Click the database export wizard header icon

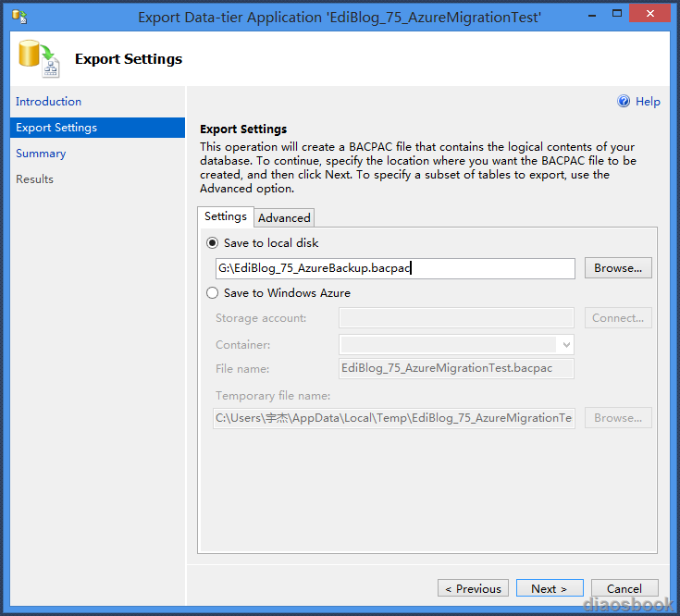pos(39,58)
